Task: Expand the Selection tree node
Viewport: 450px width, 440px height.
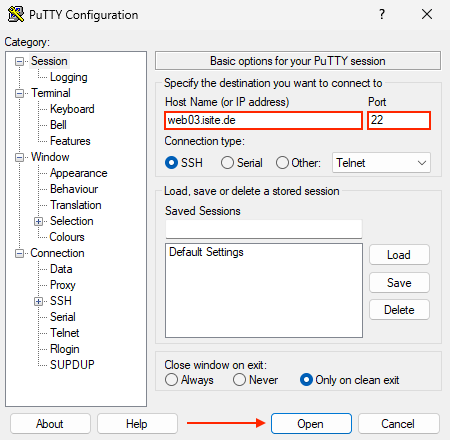Action: point(38,221)
